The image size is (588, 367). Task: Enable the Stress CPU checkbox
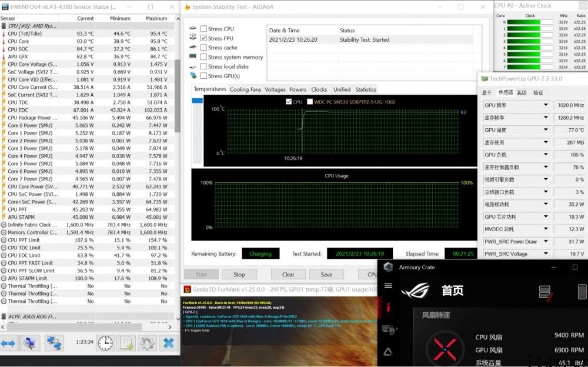point(203,28)
